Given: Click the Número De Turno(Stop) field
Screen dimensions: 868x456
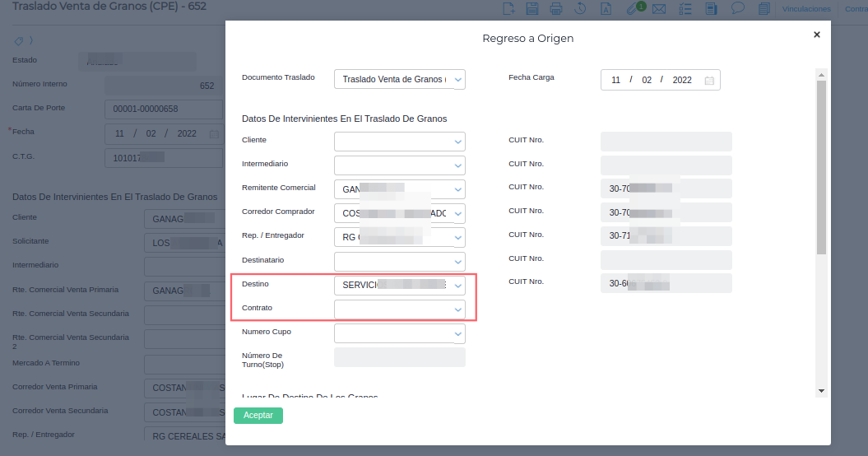Looking at the screenshot, I should [x=399, y=357].
